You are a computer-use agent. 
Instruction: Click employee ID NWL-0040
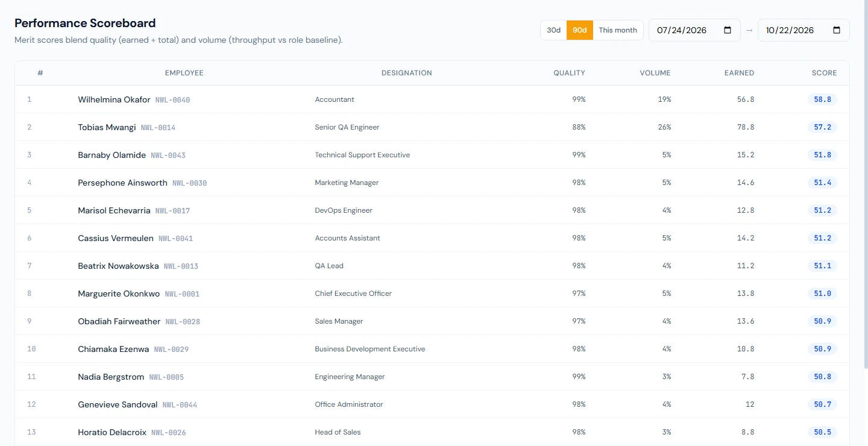point(172,100)
